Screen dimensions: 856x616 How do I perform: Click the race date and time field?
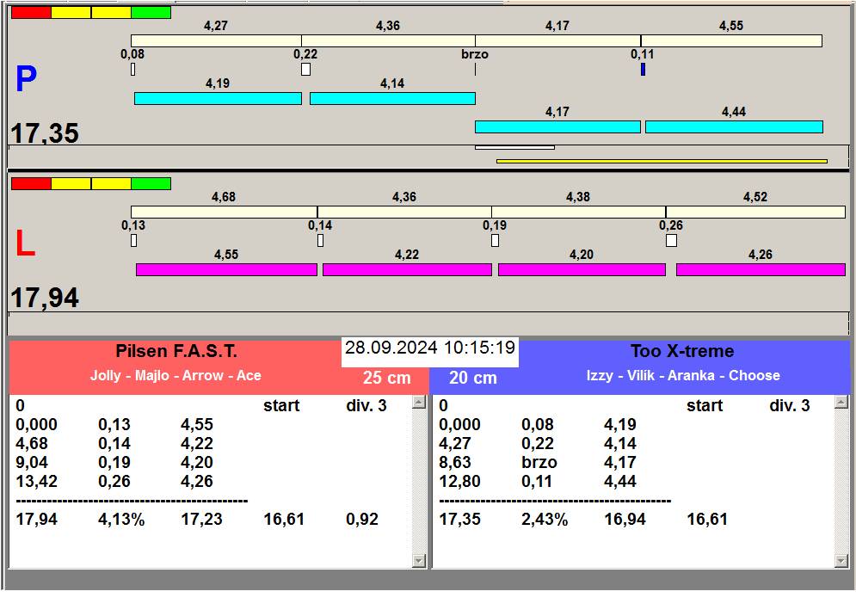[429, 348]
